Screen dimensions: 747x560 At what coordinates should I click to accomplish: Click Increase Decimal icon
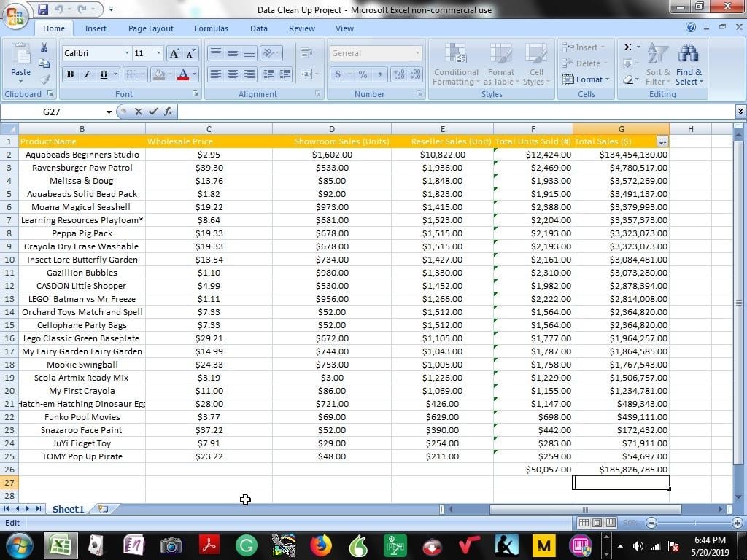(399, 74)
